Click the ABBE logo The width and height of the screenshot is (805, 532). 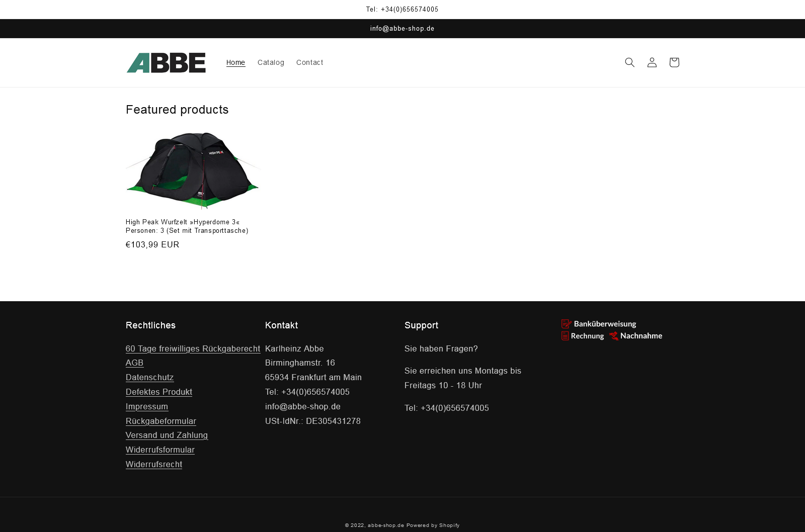pos(166,63)
